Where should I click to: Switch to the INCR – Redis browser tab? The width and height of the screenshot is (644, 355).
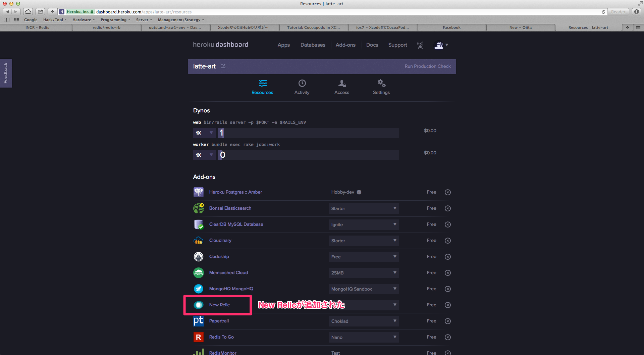tap(37, 28)
